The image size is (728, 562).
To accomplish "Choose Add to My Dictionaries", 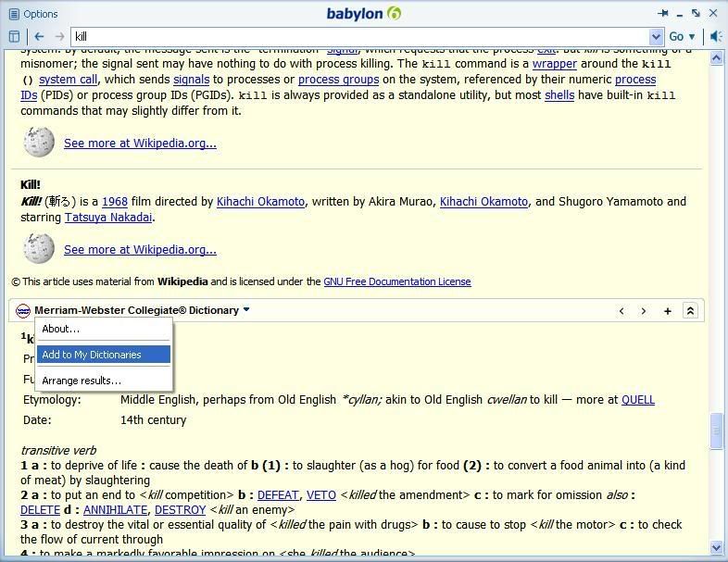I will [x=104, y=355].
